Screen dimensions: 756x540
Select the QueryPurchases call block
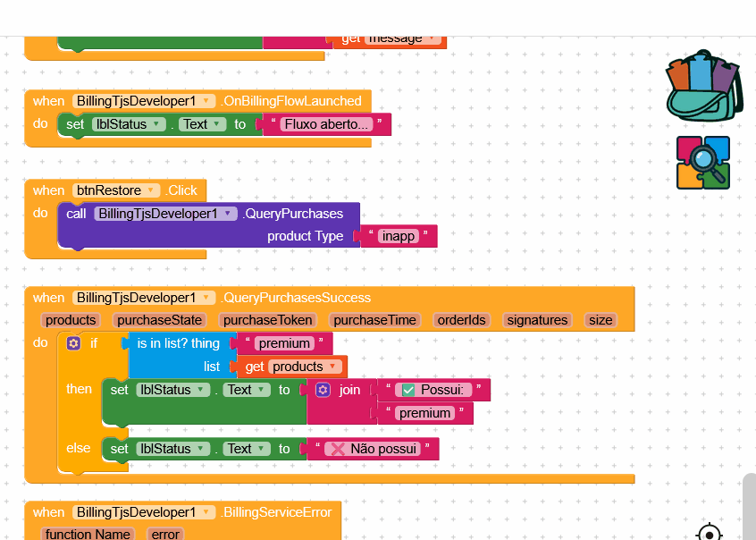[208, 225]
